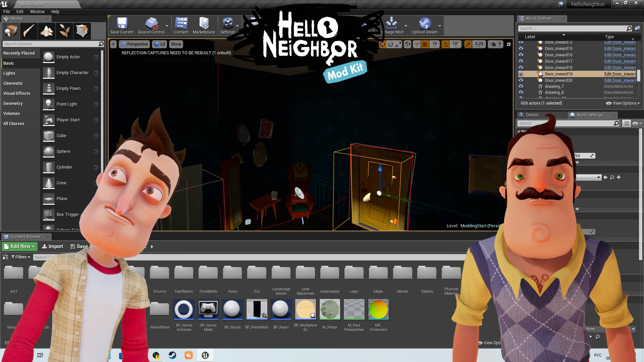Click Edit Door_inward link for Door_inward20
The image size is (644, 362).
pos(620,80)
